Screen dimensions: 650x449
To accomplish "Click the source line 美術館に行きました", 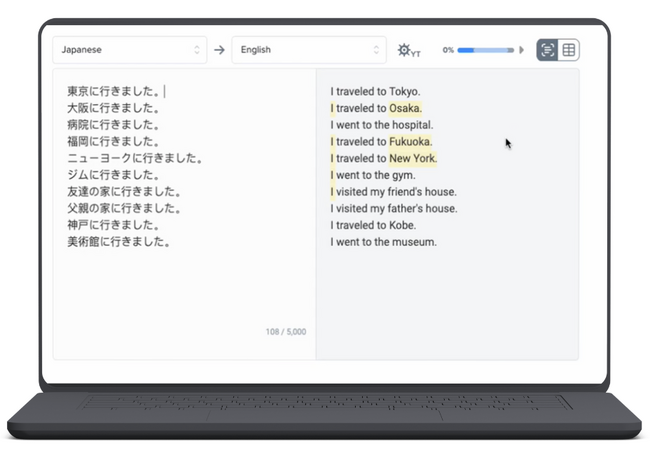I will coord(118,242).
